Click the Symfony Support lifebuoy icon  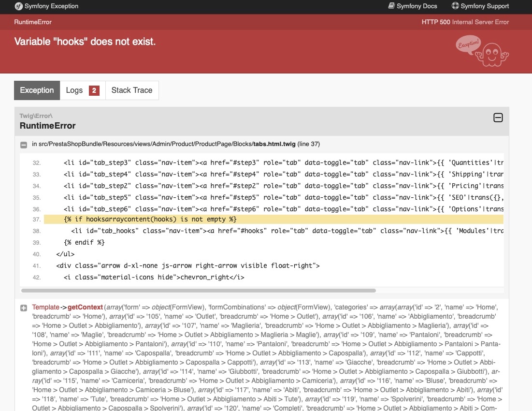click(x=455, y=6)
